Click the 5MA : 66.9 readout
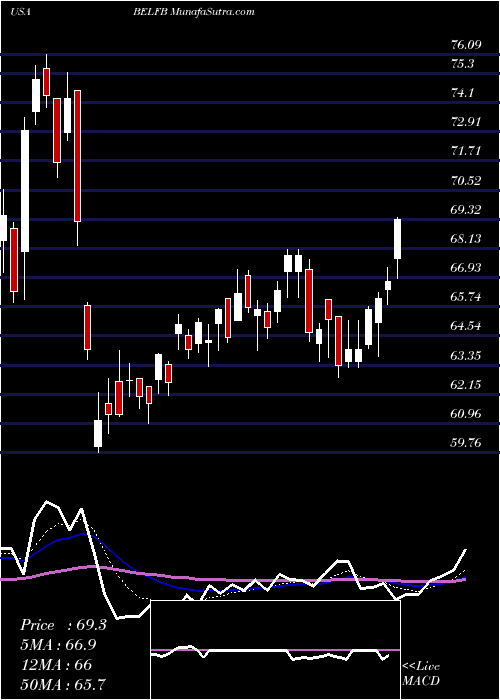This screenshot has height=700, width=500. click(x=58, y=645)
